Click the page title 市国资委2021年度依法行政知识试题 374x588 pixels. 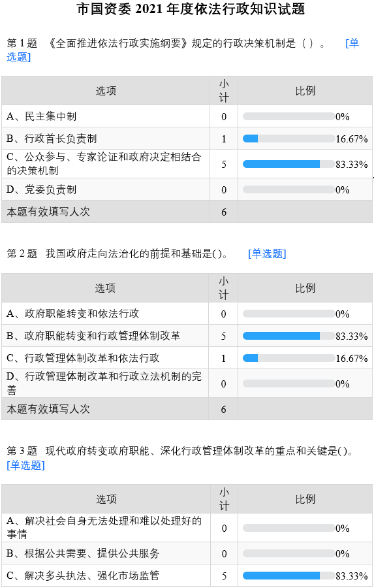coord(191,9)
